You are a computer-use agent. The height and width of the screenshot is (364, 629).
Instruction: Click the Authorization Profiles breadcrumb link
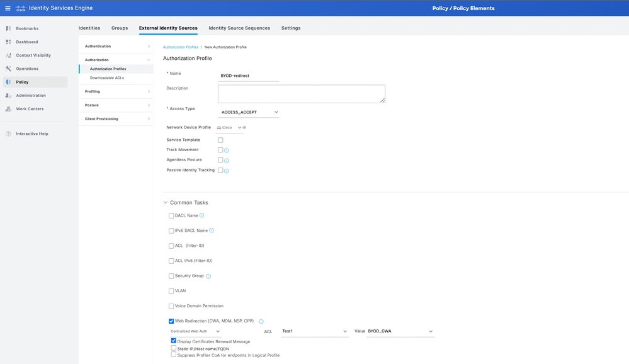[x=181, y=47]
